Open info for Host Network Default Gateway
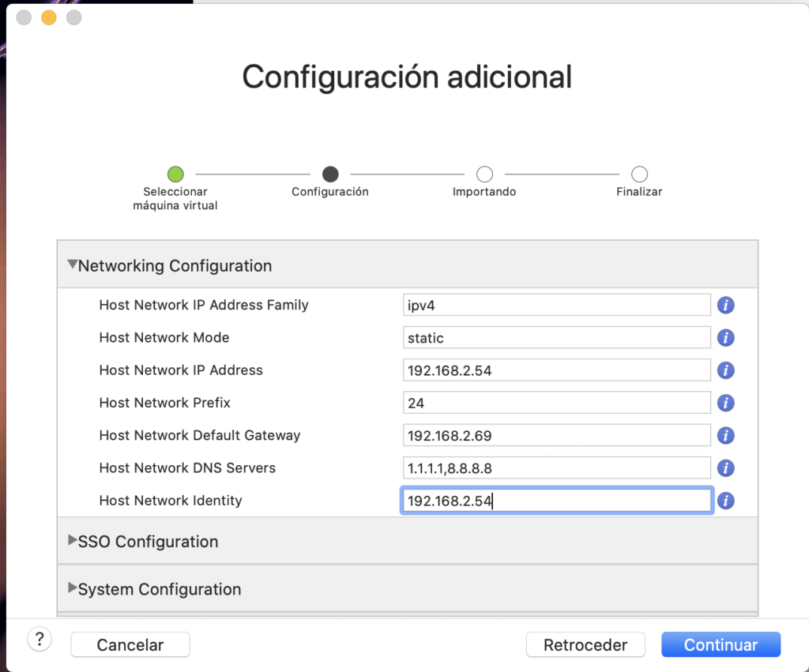Screen dimensions: 809x672 click(x=725, y=435)
